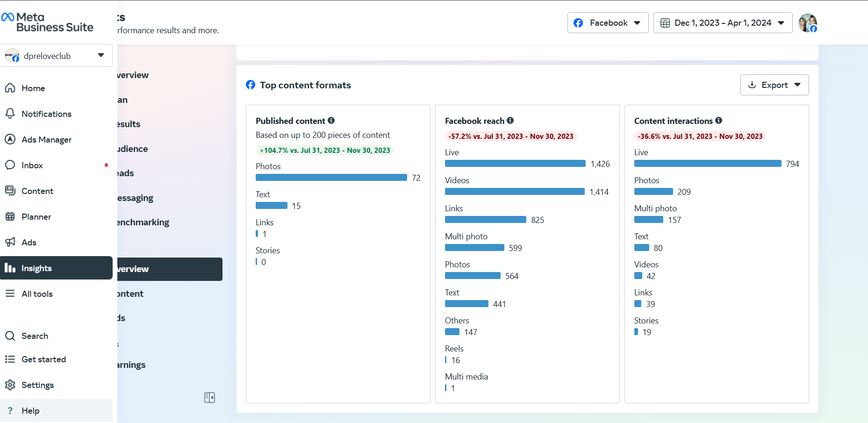This screenshot has width=868, height=423.
Task: Click the Live bar under Content interactions
Action: [x=708, y=164]
